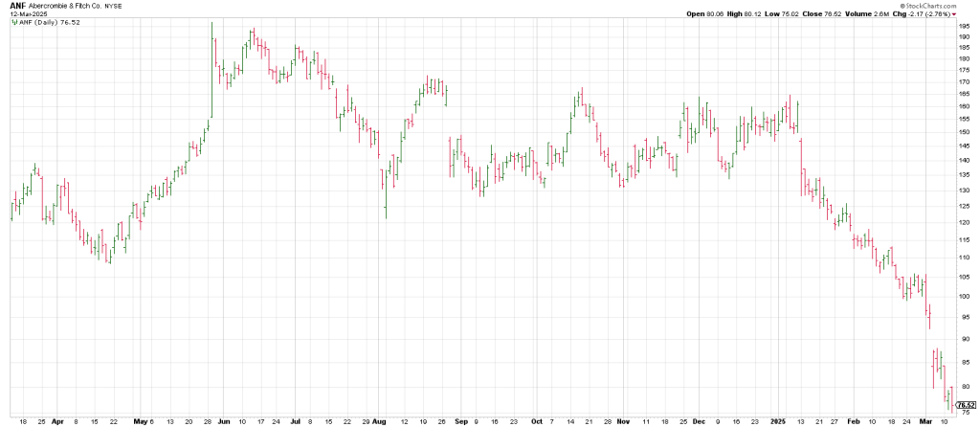This screenshot has width=980, height=427.
Task: Click the High 80.12 value
Action: click(x=745, y=14)
